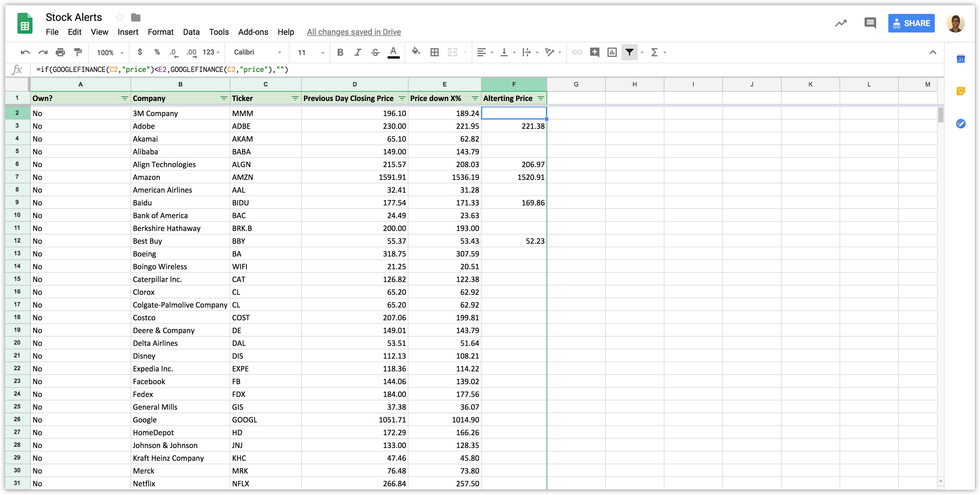Viewport: 980px width, 495px height.
Task: Click the Insert comment icon
Action: (x=595, y=53)
